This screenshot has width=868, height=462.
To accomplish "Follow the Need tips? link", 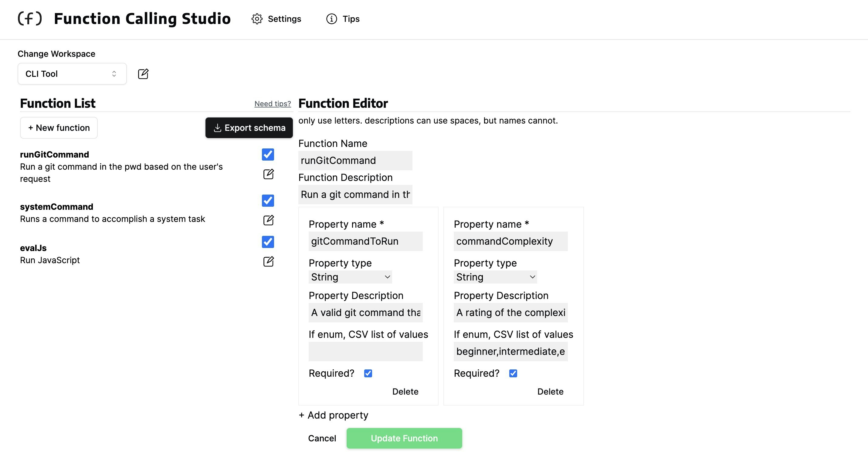I will 273,104.
